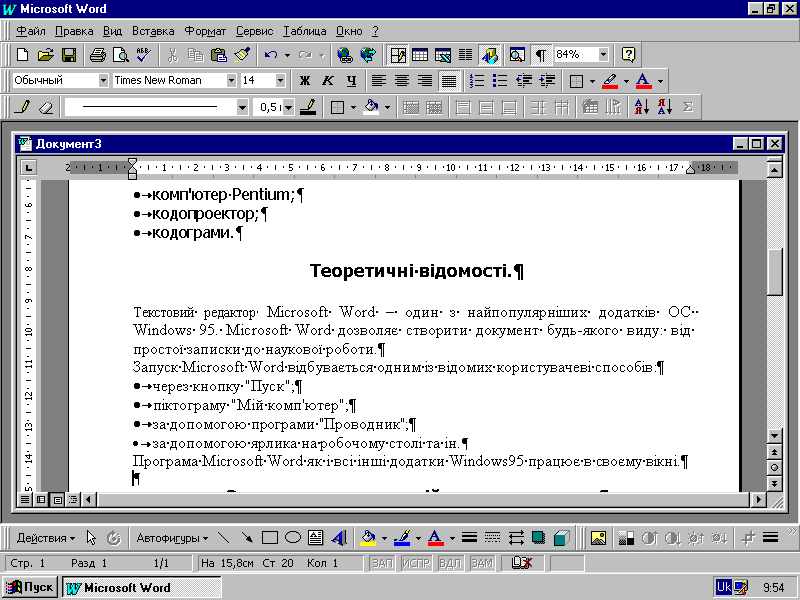The width and height of the screenshot is (800, 600).
Task: Justify the paragraph text
Action: tap(448, 81)
